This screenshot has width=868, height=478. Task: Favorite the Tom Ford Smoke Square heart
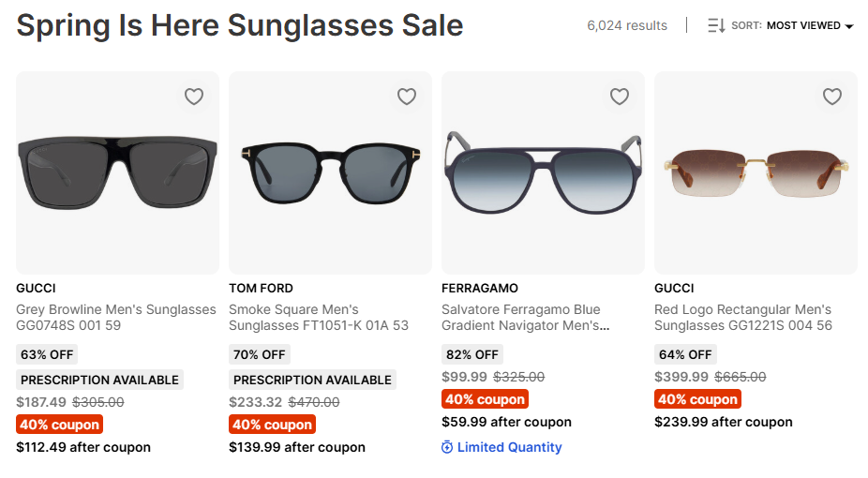point(407,97)
